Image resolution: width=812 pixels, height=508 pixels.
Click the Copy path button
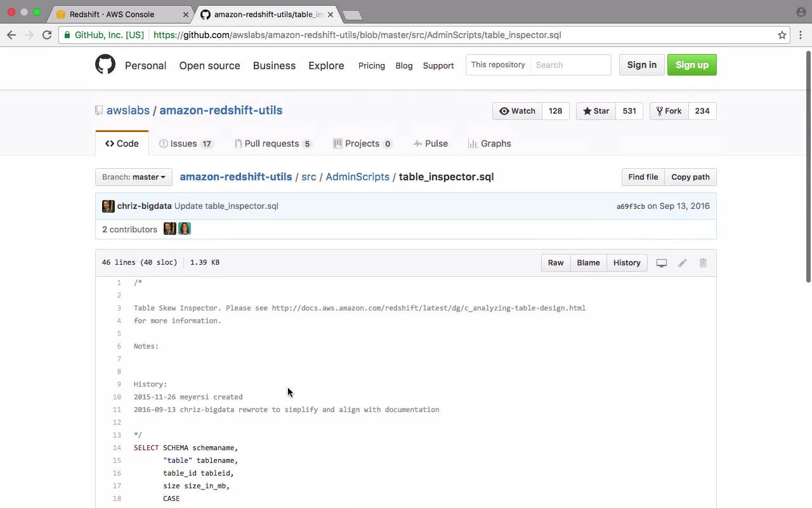pyautogui.click(x=690, y=177)
